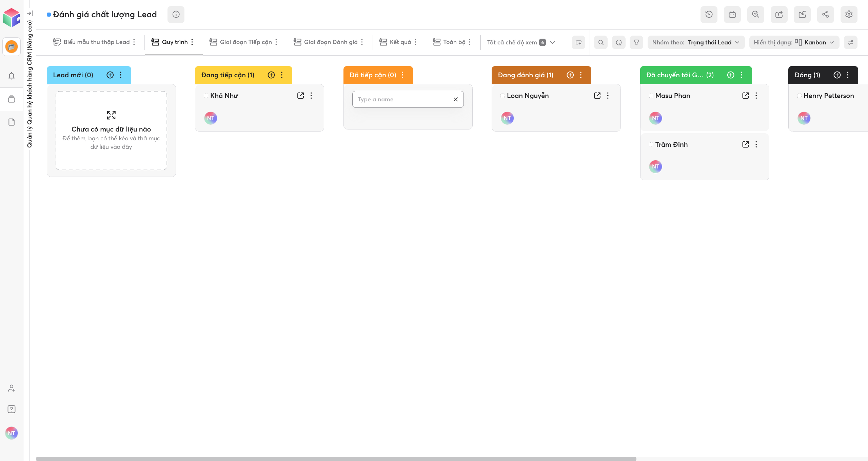This screenshot has width=868, height=461.
Task: Click the Trâm Đinh card name
Action: (x=671, y=144)
